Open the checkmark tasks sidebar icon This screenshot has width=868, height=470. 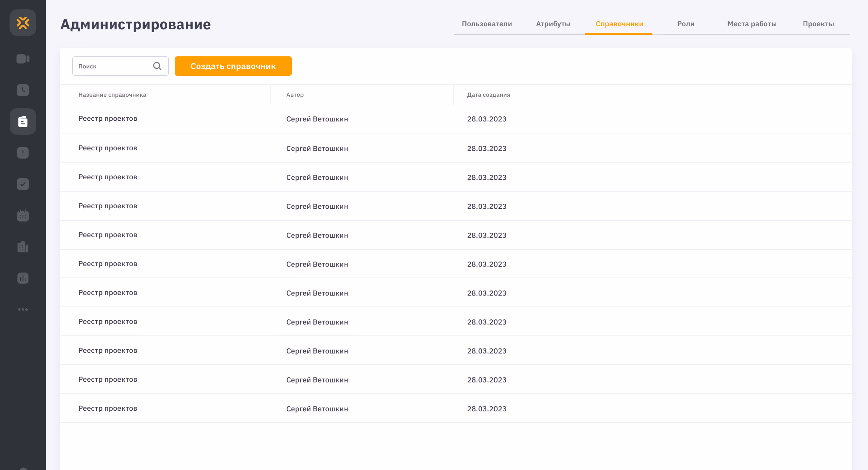23,184
